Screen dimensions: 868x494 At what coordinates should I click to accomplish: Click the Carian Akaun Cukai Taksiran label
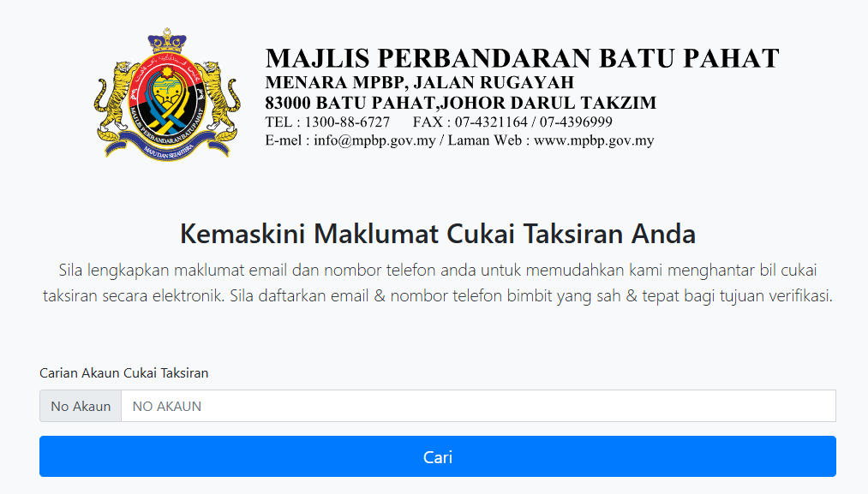click(124, 373)
